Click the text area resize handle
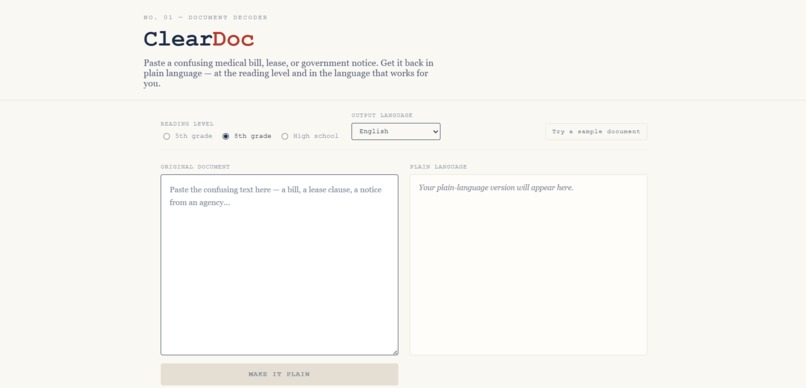Viewport: 806px width, 388px height. coord(395,352)
